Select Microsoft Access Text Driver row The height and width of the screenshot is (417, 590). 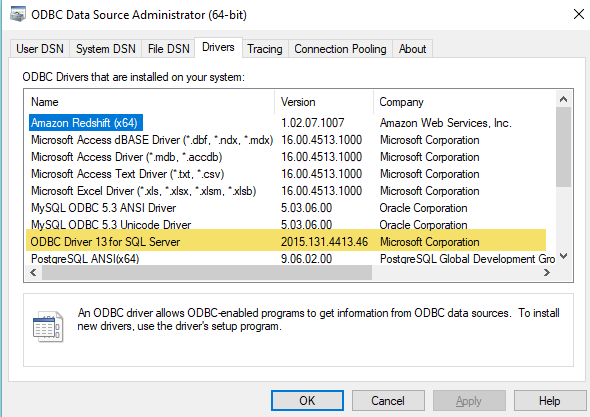coord(128,174)
